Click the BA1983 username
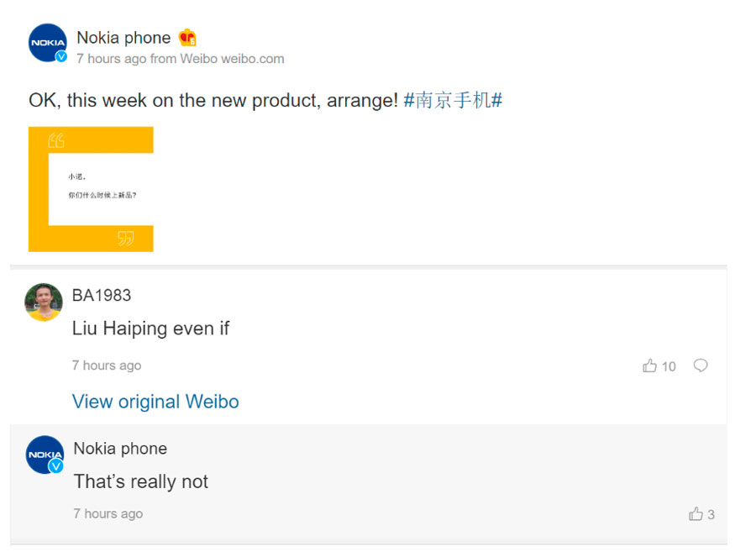 point(102,295)
